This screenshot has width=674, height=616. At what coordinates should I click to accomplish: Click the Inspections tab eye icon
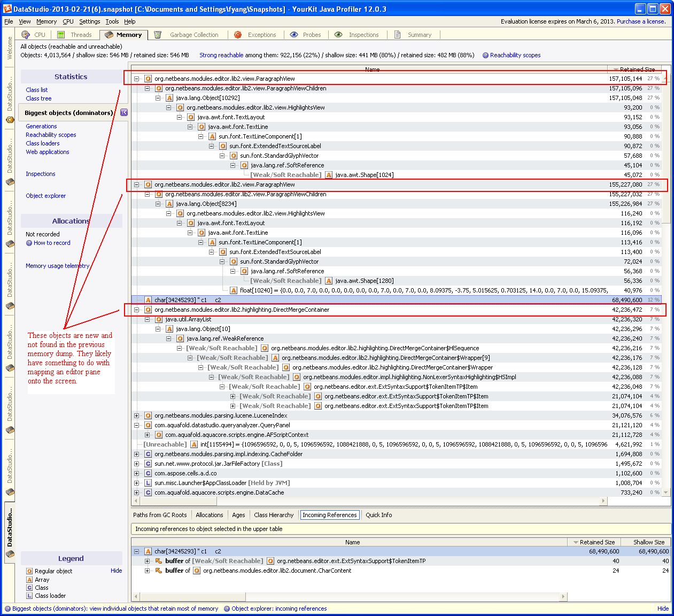click(338, 35)
